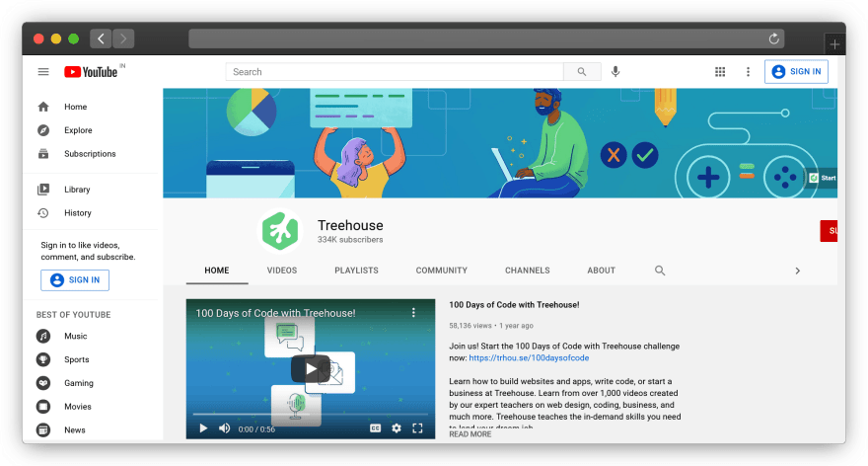The height and width of the screenshot is (466, 868).
Task: Reload the page in browser toolbar
Action: click(x=774, y=39)
